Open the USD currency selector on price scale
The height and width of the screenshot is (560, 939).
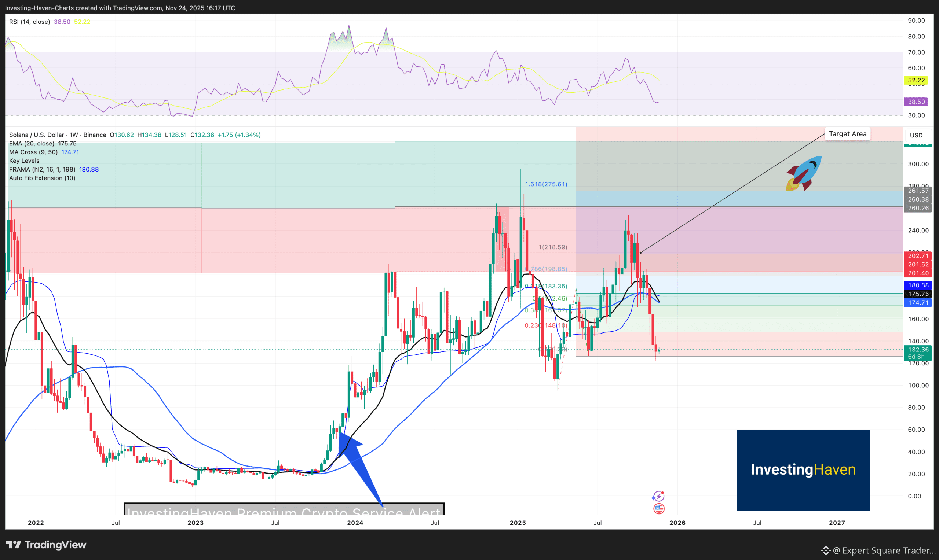[x=917, y=135]
